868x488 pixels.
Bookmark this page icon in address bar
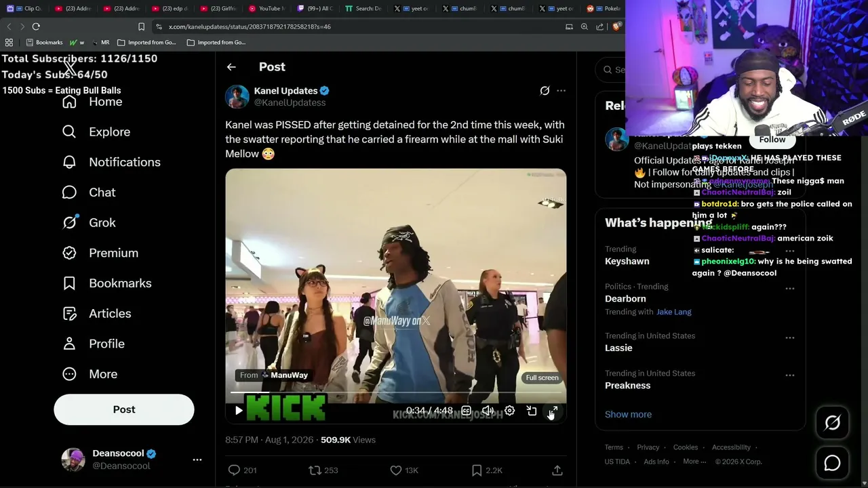coord(141,26)
